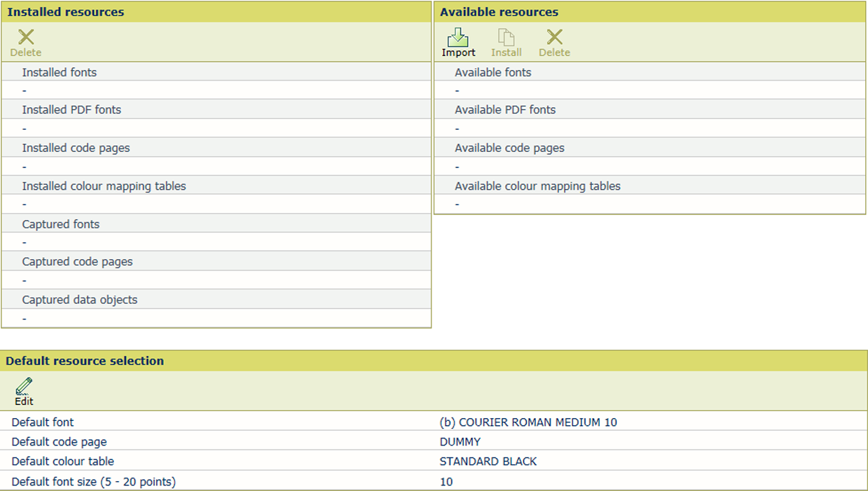Open Installed colour mapping tables group

[x=104, y=186]
